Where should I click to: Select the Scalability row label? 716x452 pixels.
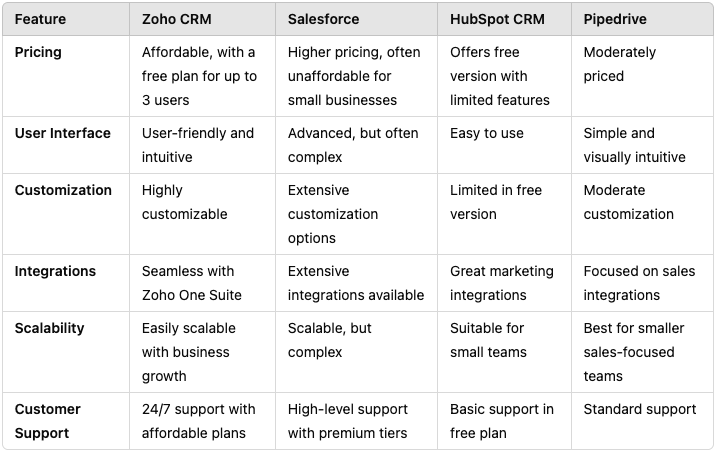(x=49, y=328)
